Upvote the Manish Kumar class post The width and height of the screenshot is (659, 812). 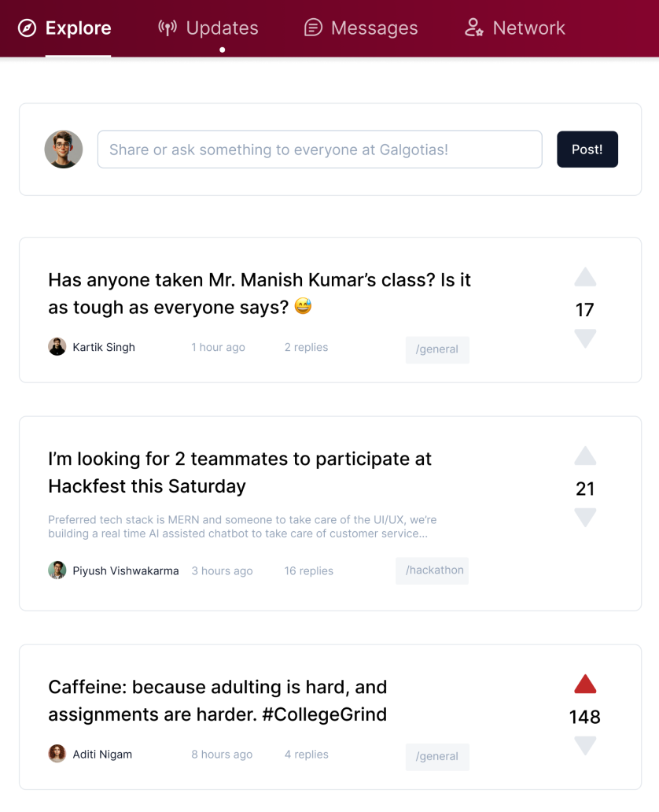585,278
